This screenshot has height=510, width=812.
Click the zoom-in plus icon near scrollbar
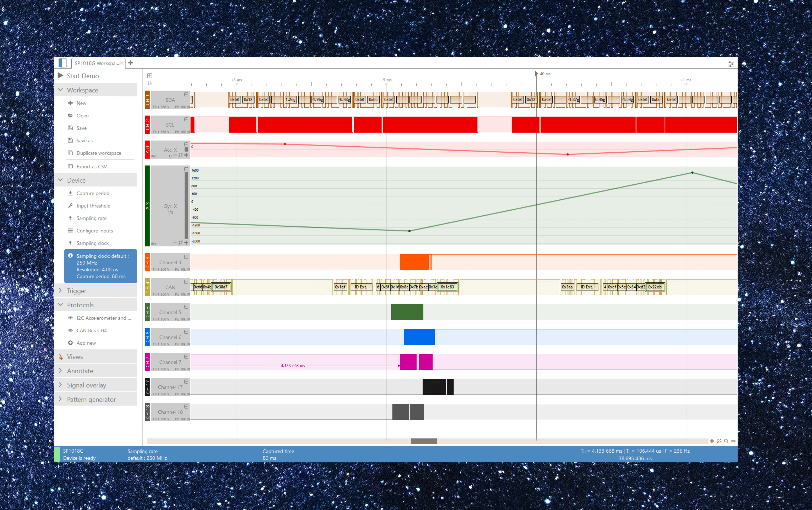pos(712,441)
